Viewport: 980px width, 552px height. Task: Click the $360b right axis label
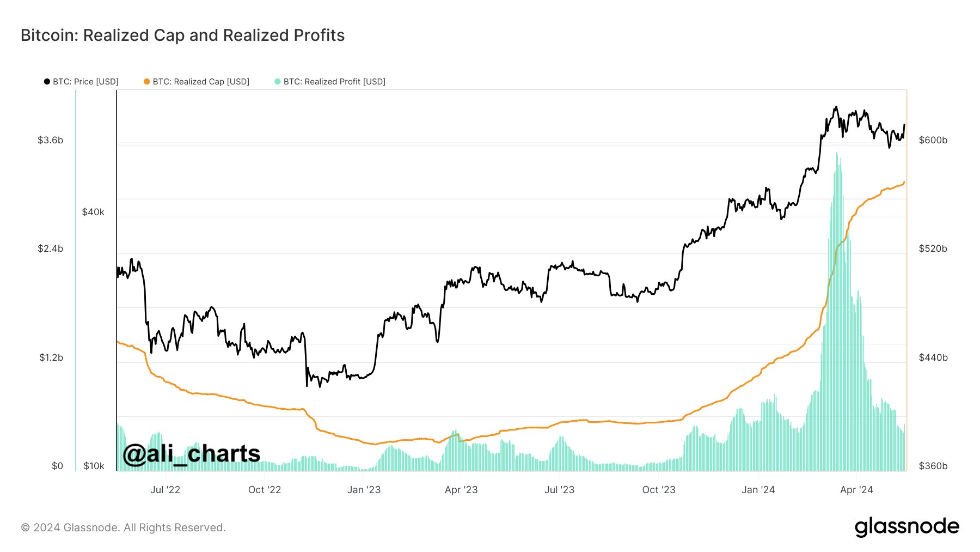[x=933, y=466]
